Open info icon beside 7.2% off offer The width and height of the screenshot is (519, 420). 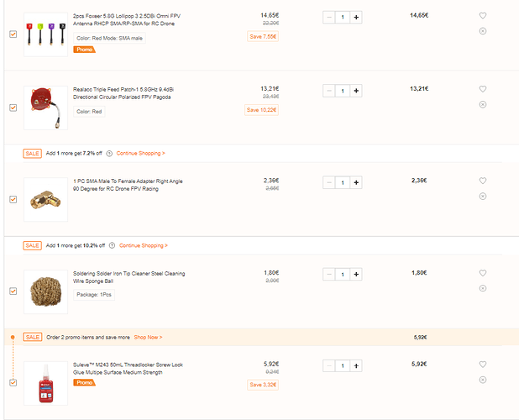click(x=109, y=154)
